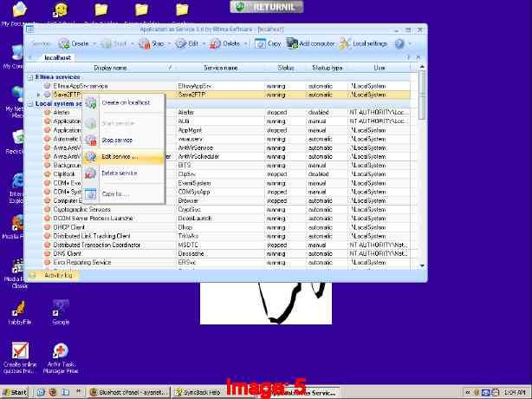Screen dimensions: 532x399
Task: Open the Activity log tab
Action: (53, 275)
